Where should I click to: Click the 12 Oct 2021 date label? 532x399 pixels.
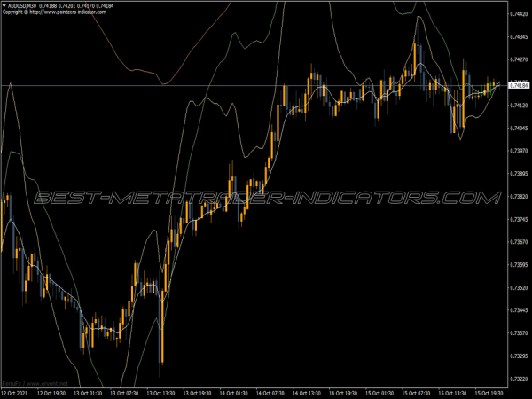[15, 393]
